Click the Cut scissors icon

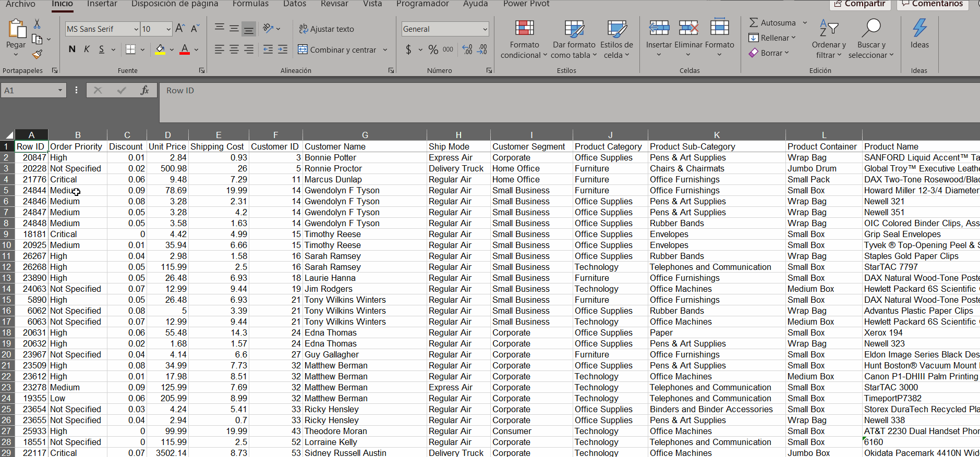coord(37,24)
